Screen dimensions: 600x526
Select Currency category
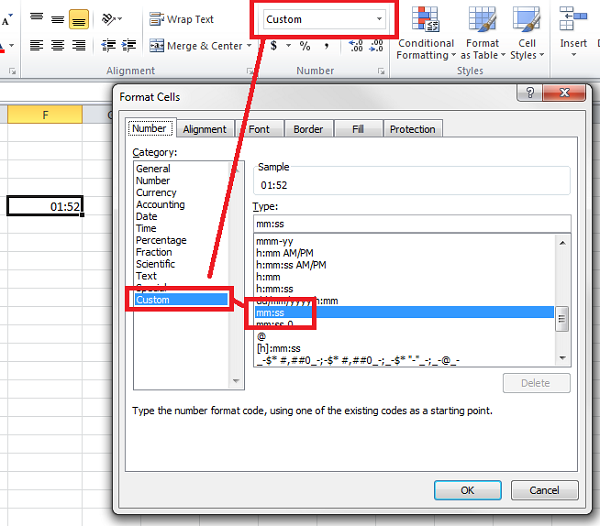click(x=156, y=192)
